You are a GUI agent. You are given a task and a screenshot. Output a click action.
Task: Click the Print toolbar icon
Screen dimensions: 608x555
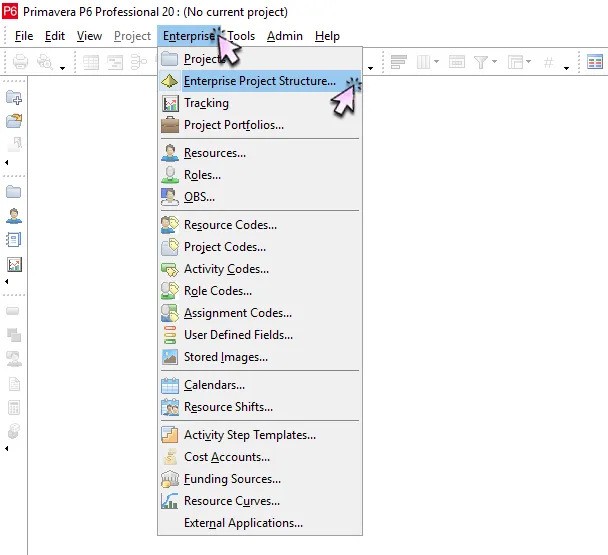20,62
